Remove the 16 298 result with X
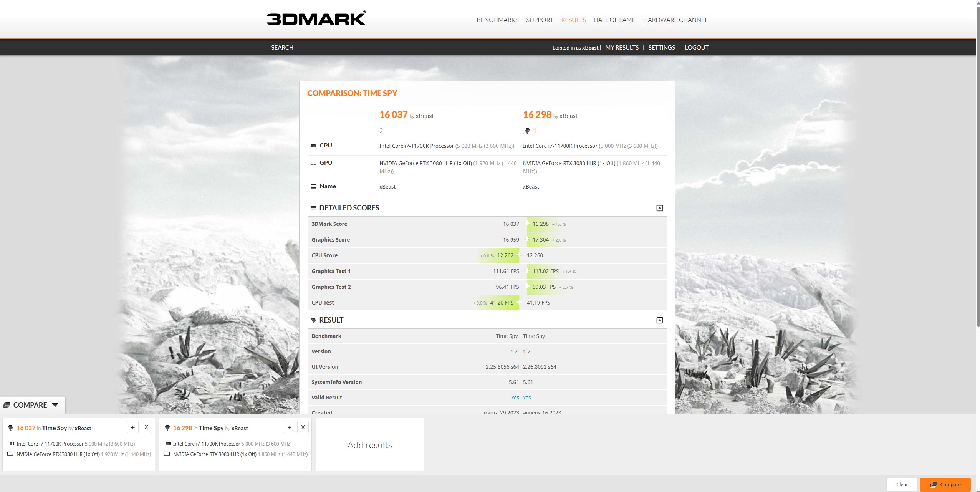The width and height of the screenshot is (980, 492). click(303, 427)
